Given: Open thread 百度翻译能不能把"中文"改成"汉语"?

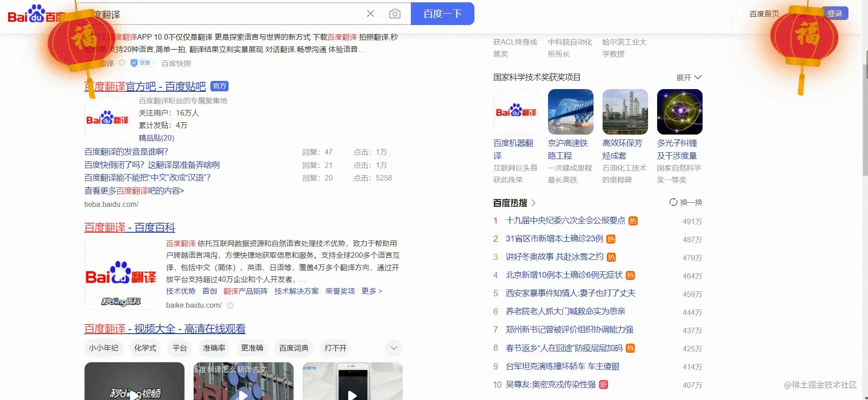Looking at the screenshot, I should (148, 177).
